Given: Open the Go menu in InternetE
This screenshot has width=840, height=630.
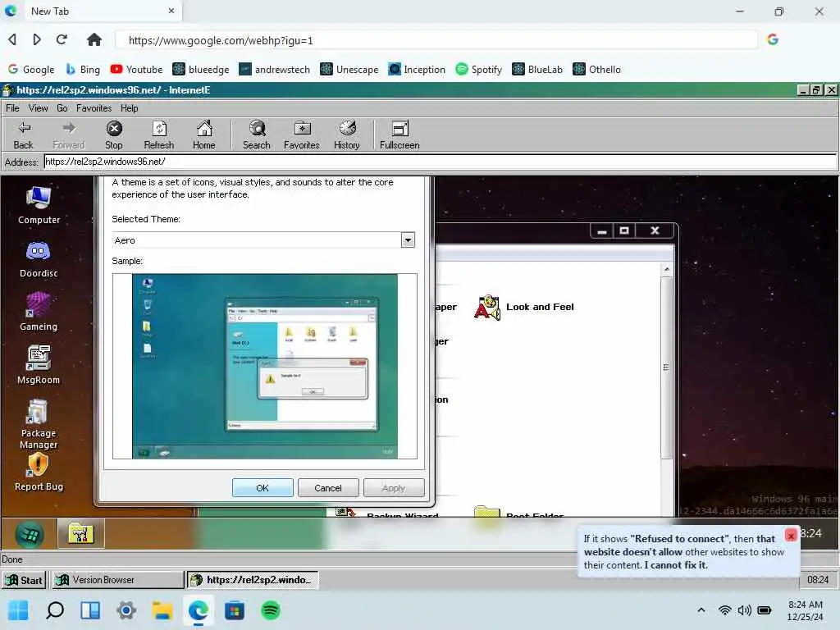Looking at the screenshot, I should coord(62,108).
